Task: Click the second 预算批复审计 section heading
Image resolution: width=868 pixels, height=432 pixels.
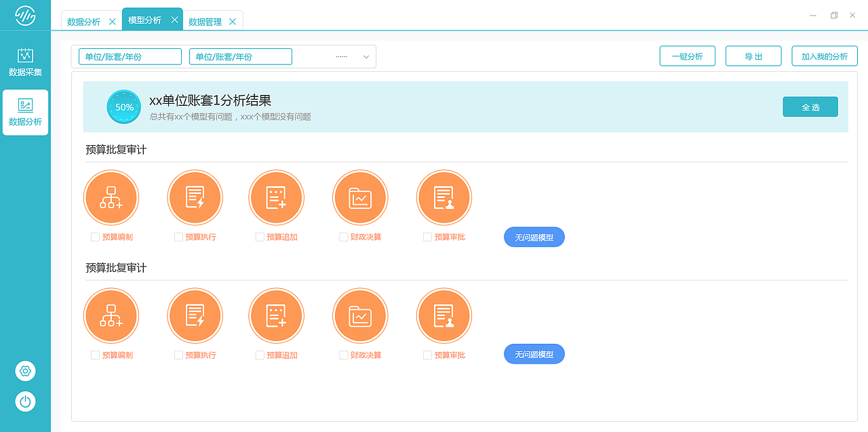Action: click(x=116, y=267)
